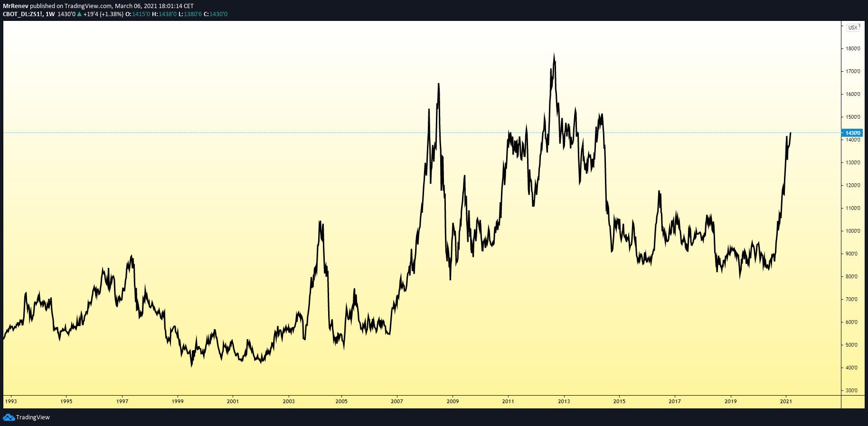Click the 700'0 price axis label

pos(852,299)
